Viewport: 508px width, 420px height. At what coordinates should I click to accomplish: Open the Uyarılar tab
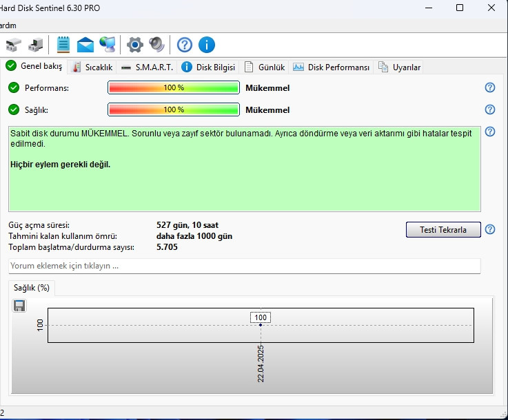pyautogui.click(x=400, y=67)
